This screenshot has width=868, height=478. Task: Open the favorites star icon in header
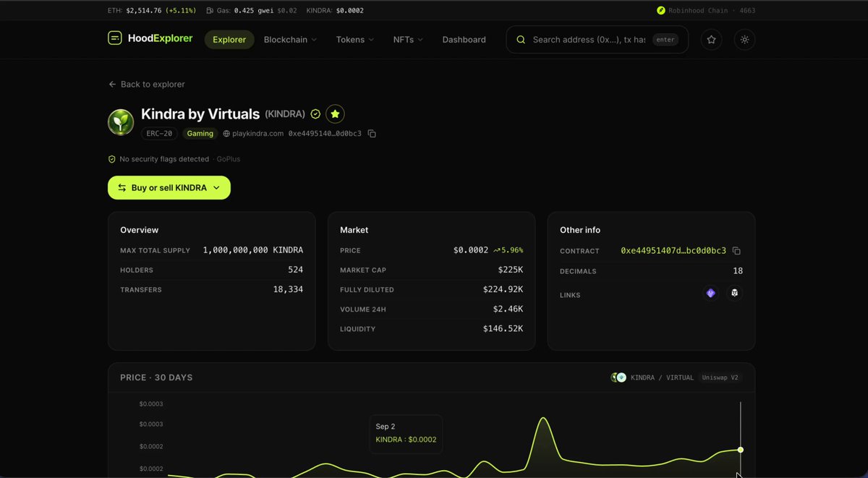[x=712, y=40]
